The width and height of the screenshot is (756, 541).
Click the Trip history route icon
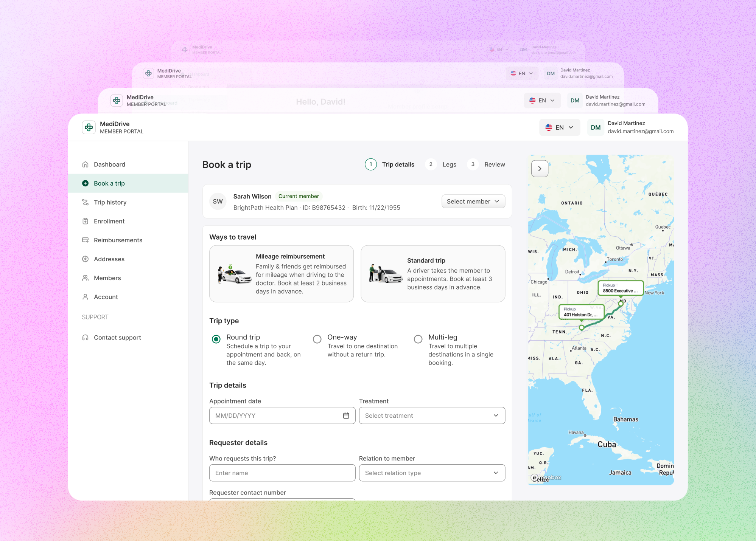[86, 202]
